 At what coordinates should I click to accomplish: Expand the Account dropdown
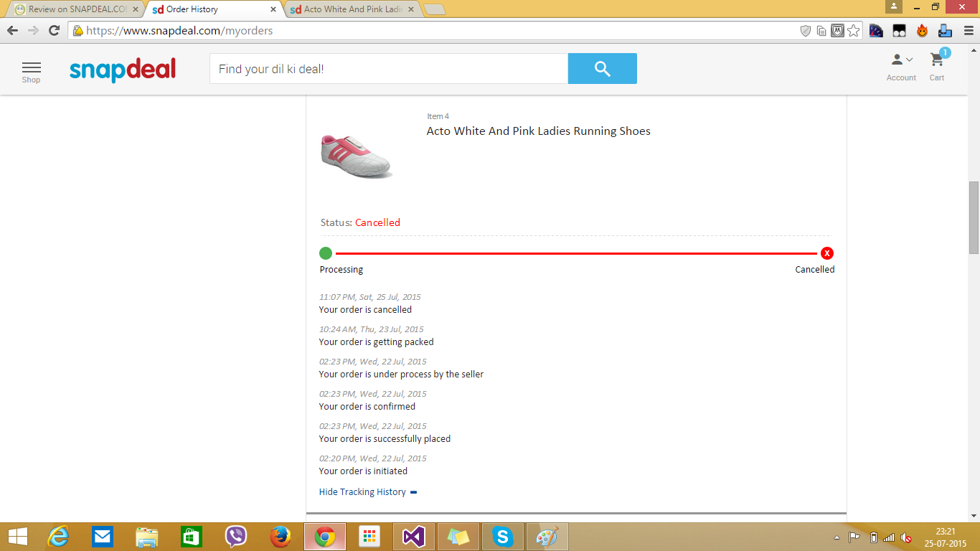[901, 65]
